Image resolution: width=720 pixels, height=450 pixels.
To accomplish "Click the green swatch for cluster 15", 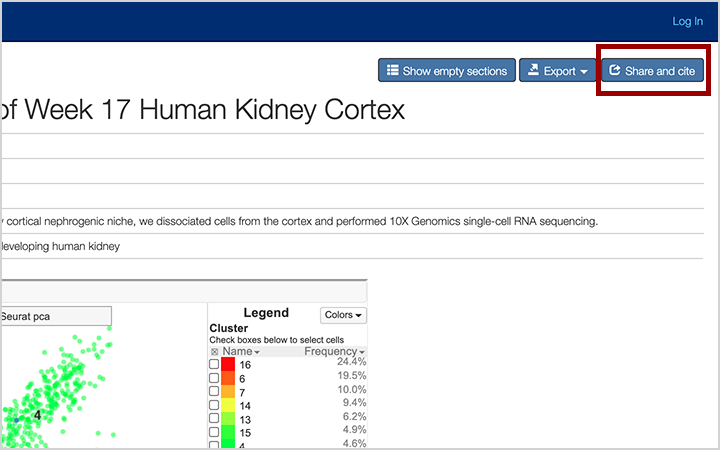I will [228, 432].
